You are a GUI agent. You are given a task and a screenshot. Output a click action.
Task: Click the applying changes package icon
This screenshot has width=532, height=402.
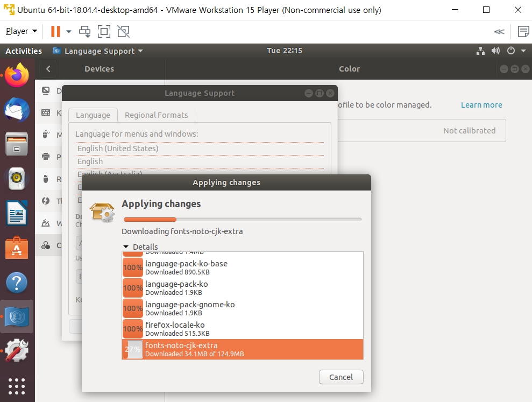(x=102, y=212)
